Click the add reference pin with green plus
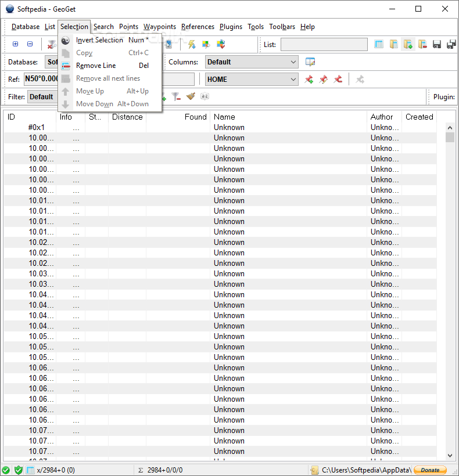Viewport: 459px width, 476px height. click(309, 80)
